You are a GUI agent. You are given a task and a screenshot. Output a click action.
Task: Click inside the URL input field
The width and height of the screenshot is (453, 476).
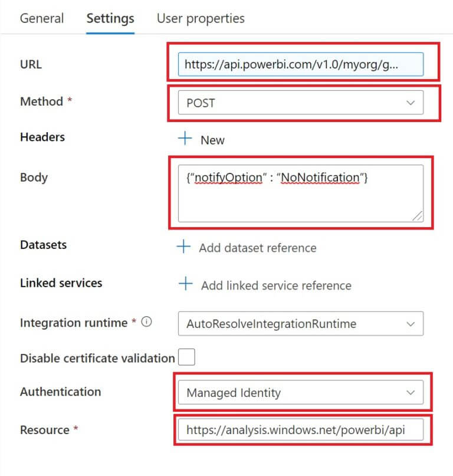click(301, 64)
